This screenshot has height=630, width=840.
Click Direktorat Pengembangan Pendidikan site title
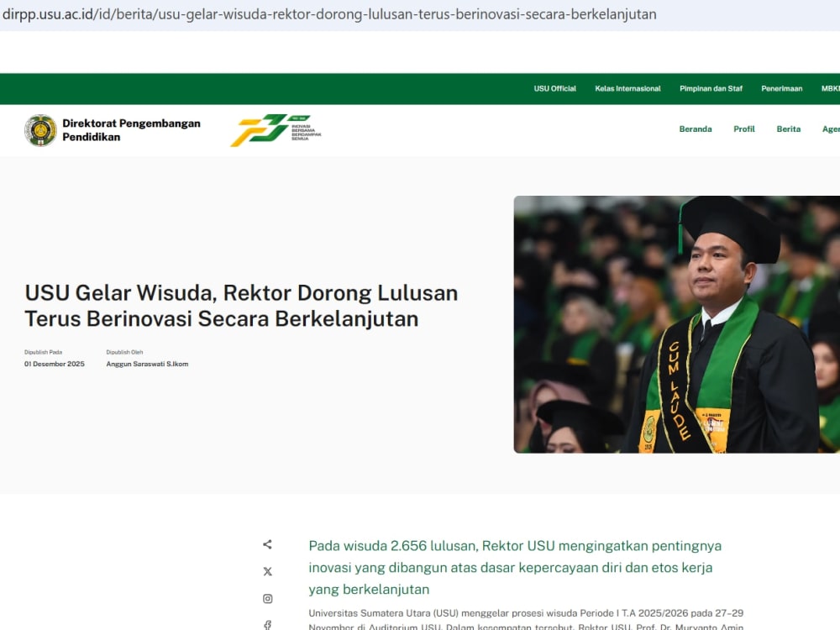click(131, 130)
